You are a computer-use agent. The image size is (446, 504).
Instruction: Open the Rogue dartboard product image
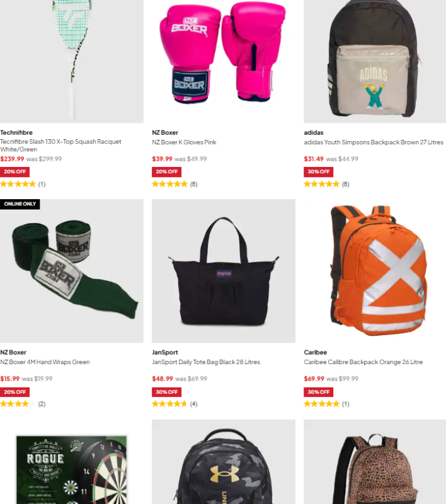click(x=72, y=462)
